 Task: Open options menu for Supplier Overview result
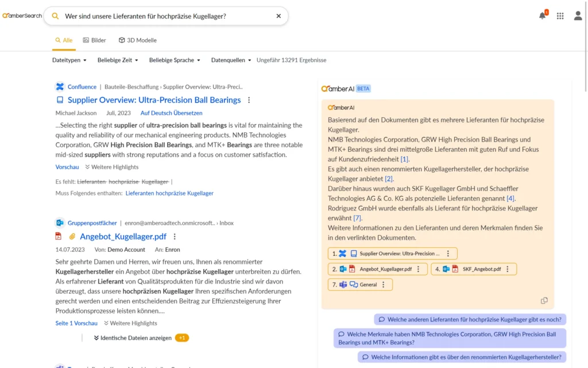click(x=249, y=100)
